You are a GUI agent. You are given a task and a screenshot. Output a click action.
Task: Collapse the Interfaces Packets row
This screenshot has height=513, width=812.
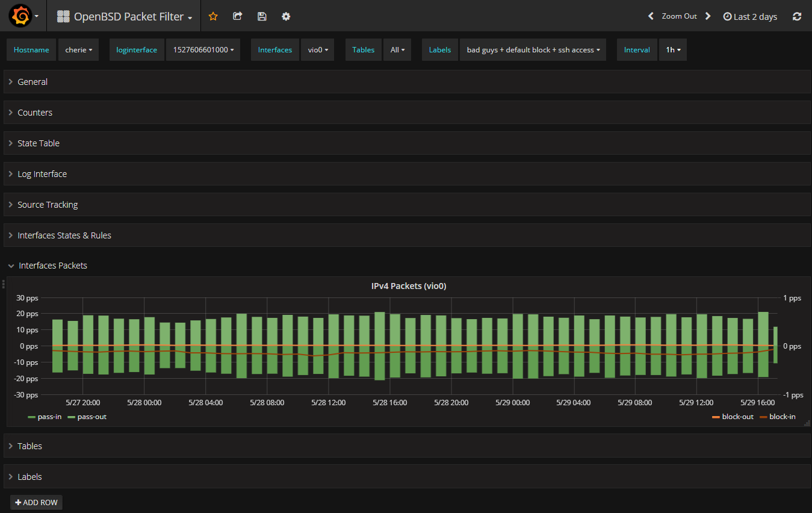click(52, 266)
